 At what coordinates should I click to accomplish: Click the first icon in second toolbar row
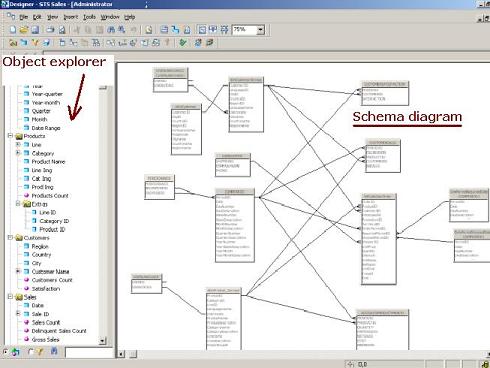pyautogui.click(x=13, y=43)
